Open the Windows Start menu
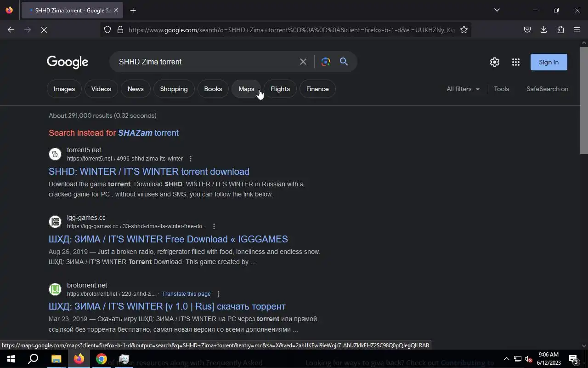Image resolution: width=588 pixels, height=368 pixels. coord(11,359)
